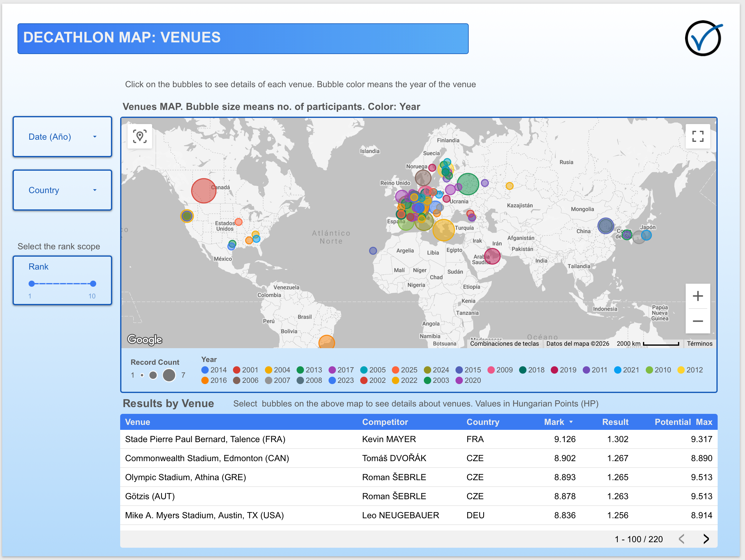Click the large red bubble over Canada
This screenshot has height=560, width=745.
pyautogui.click(x=203, y=191)
